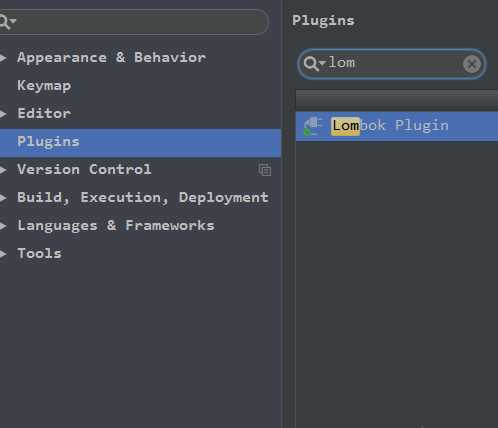This screenshot has height=428, width=498.
Task: Expand the Appearance & Behavior section
Action: [x=3, y=58]
